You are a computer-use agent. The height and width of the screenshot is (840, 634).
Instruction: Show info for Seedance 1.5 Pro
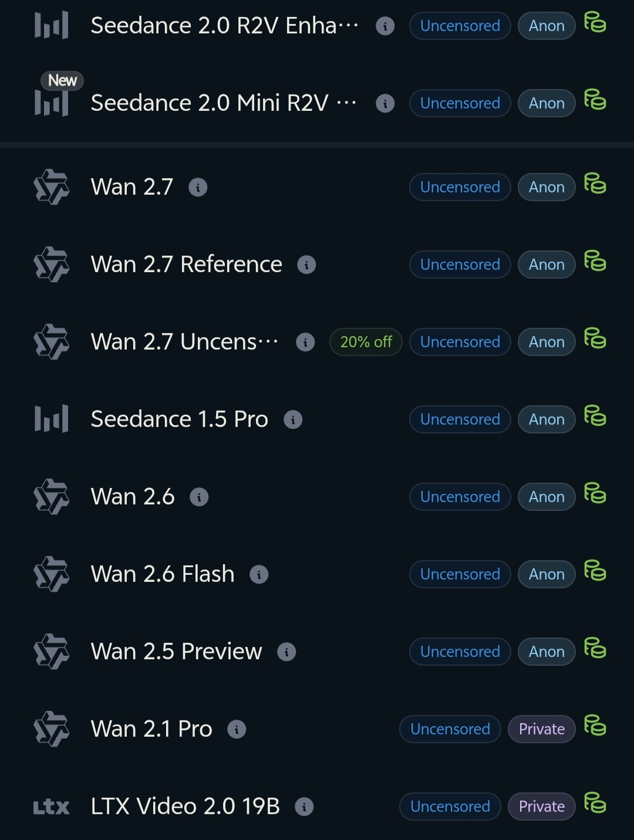(293, 419)
